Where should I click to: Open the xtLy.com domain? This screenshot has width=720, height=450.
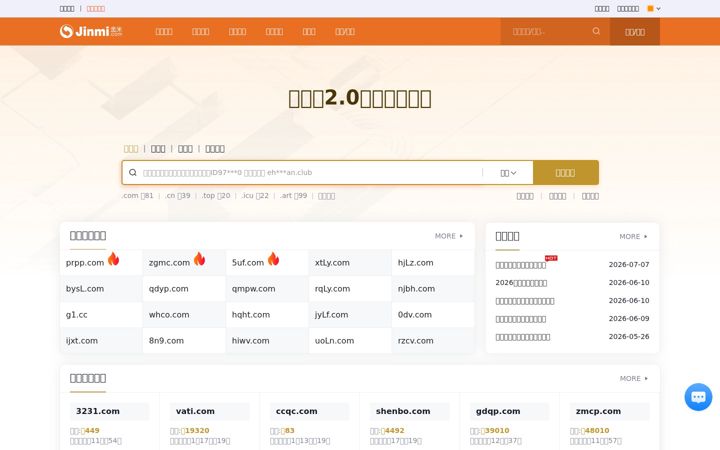pos(332,263)
